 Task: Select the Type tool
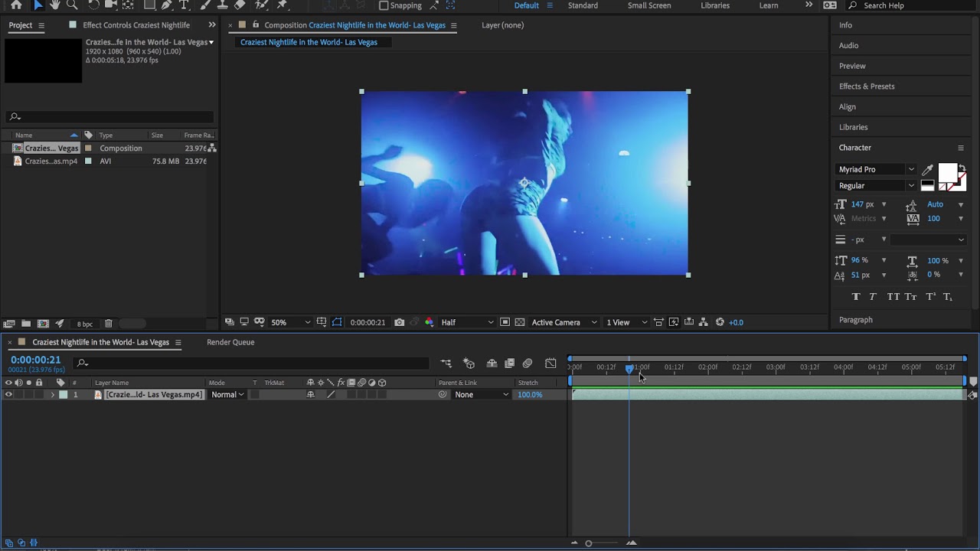[x=184, y=5]
